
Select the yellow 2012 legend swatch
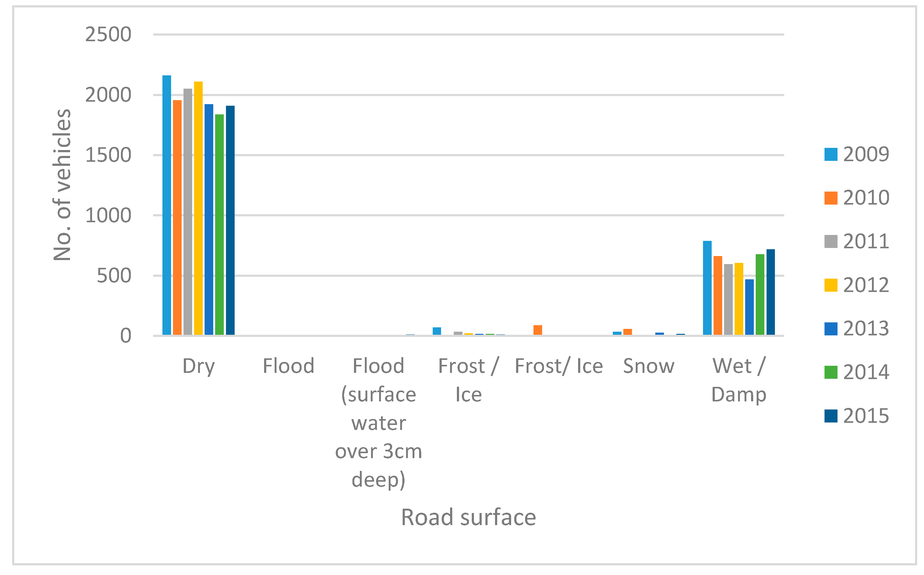click(831, 285)
